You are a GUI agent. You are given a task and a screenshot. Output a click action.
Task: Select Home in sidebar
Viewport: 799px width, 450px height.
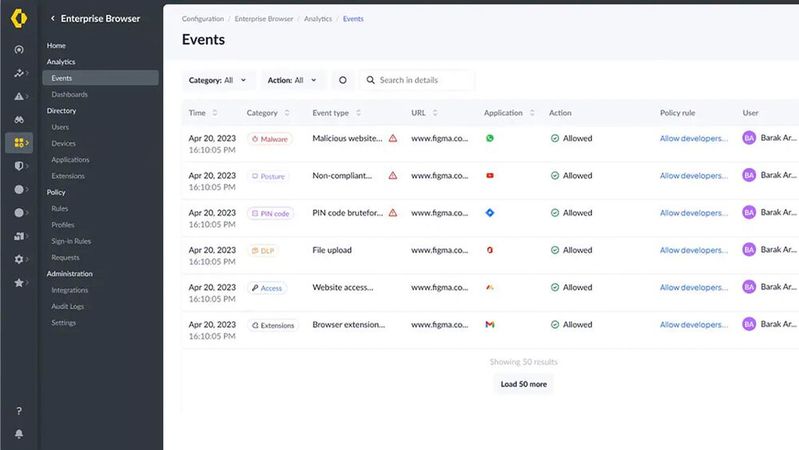pyautogui.click(x=56, y=45)
